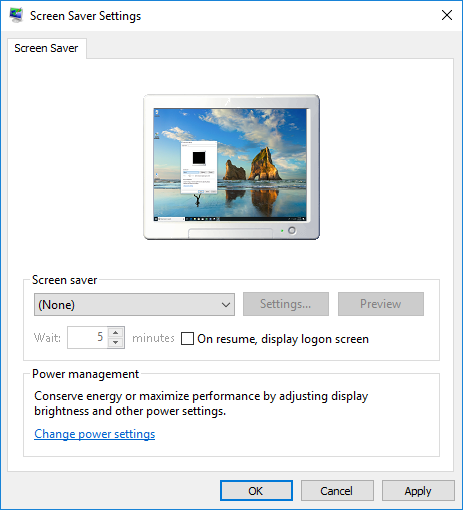Confirm with the OK button
This screenshot has width=463, height=510.
256,491
